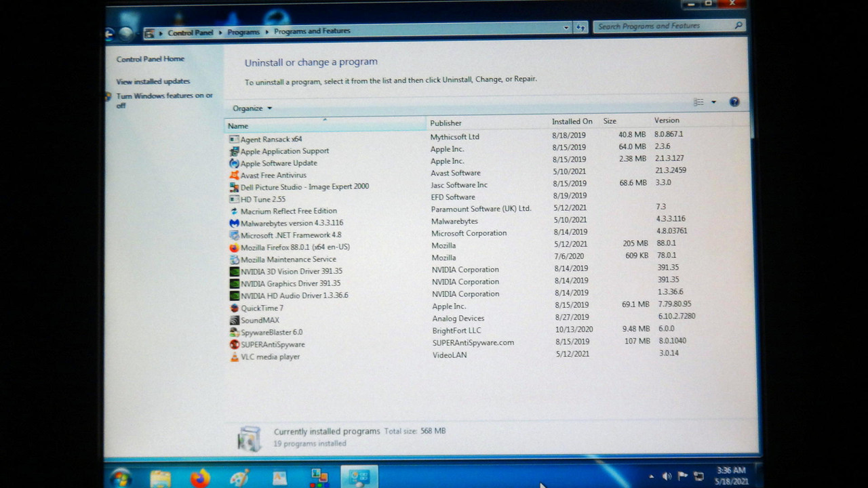Sort by the Publisher column header
868x488 pixels.
488,123
